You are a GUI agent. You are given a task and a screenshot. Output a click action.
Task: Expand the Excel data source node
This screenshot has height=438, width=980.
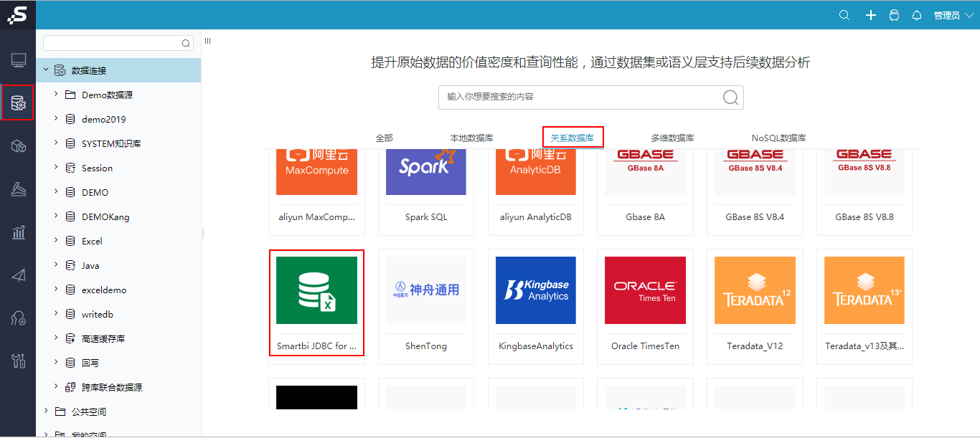[x=56, y=240]
